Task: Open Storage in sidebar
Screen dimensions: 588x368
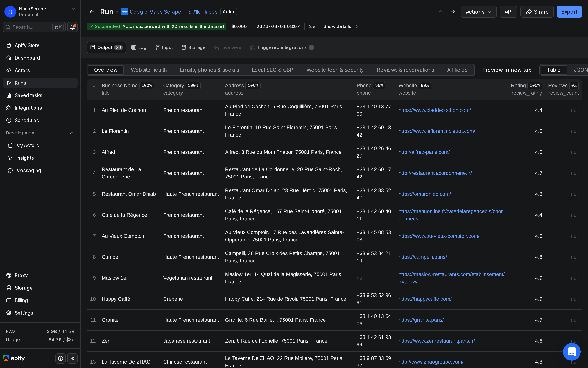Action: pyautogui.click(x=40, y=288)
